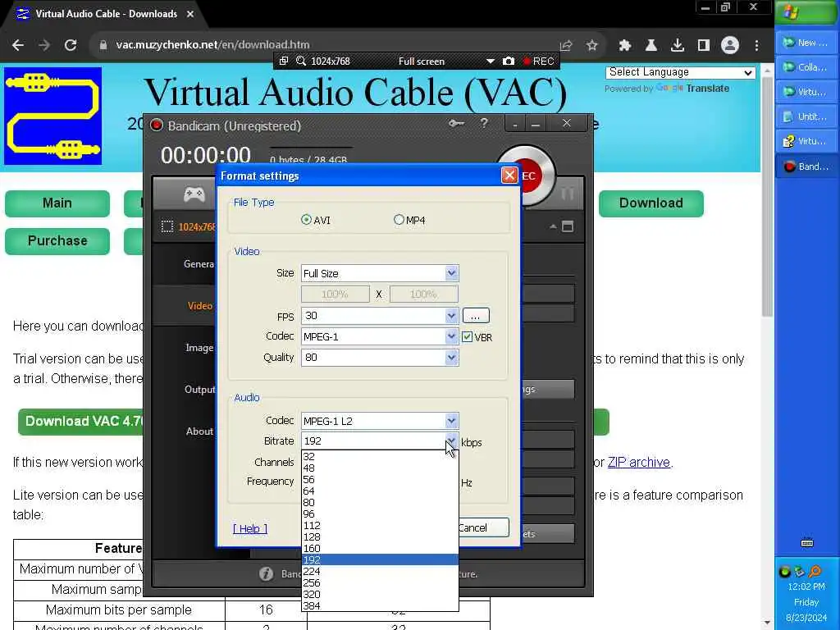
Task: Choose 80 kbps in bitrate list
Action: [380, 503]
